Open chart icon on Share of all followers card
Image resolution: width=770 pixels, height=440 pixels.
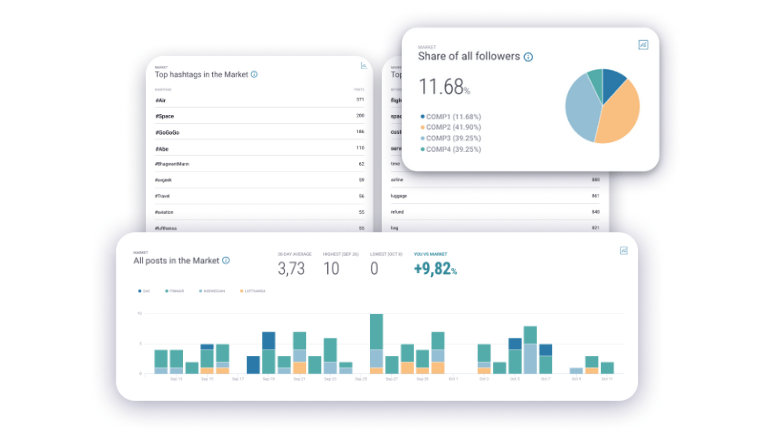[643, 44]
